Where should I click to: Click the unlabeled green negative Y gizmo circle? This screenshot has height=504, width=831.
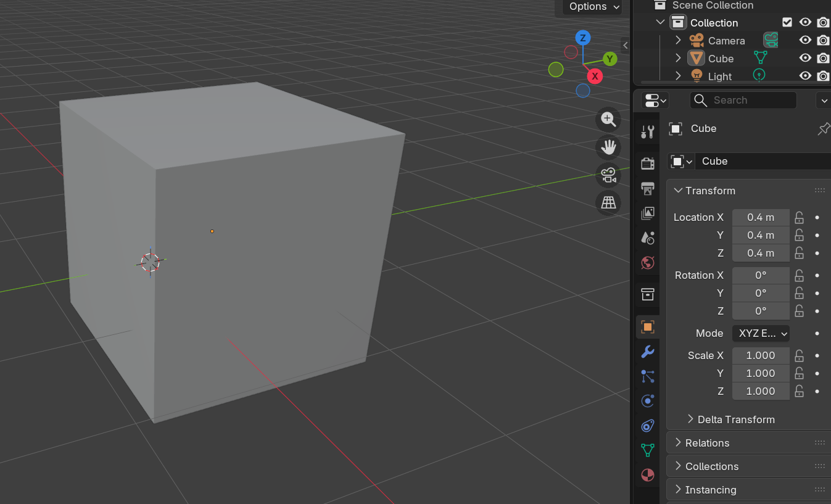coord(556,69)
